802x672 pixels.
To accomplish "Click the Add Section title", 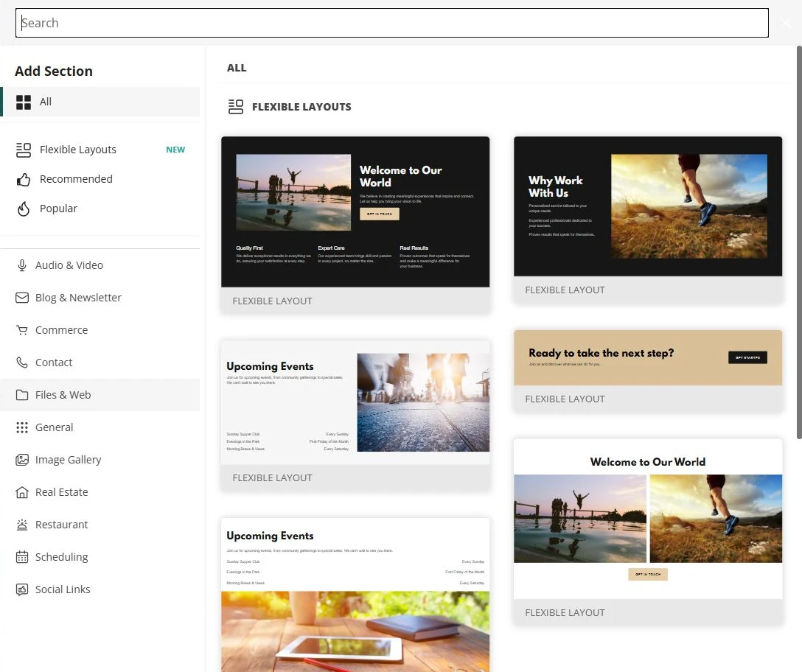I will [54, 71].
